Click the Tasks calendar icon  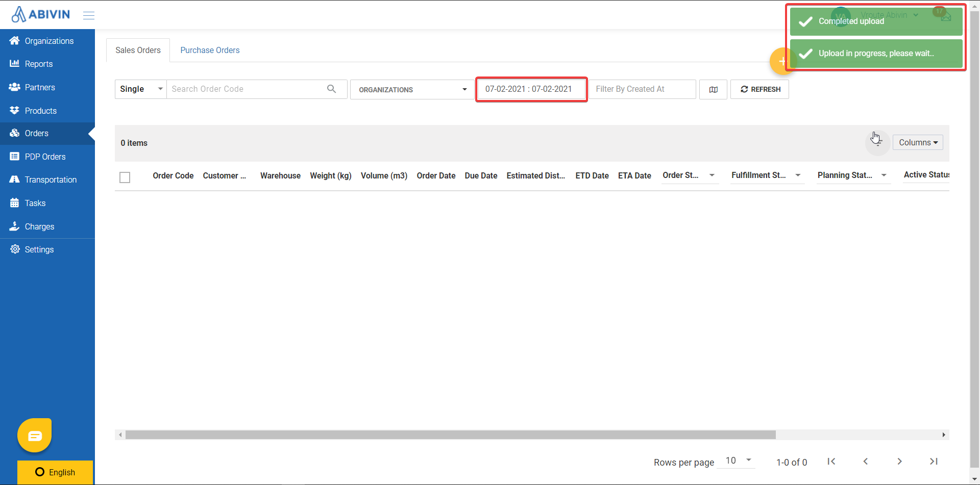click(x=14, y=203)
